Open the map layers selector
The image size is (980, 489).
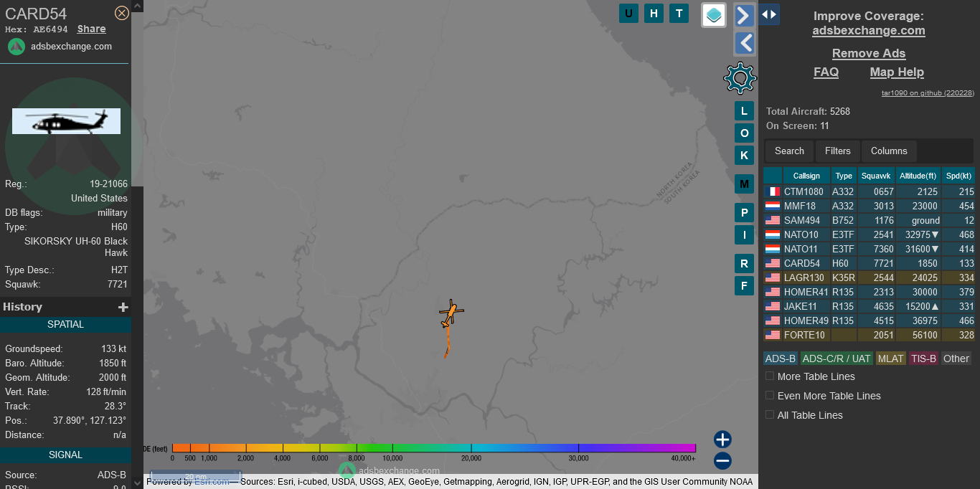(x=714, y=15)
